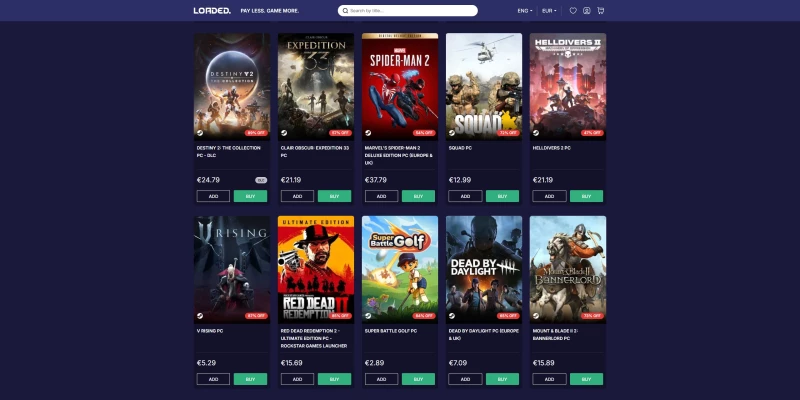Click the Loaded logo

pos(212,11)
